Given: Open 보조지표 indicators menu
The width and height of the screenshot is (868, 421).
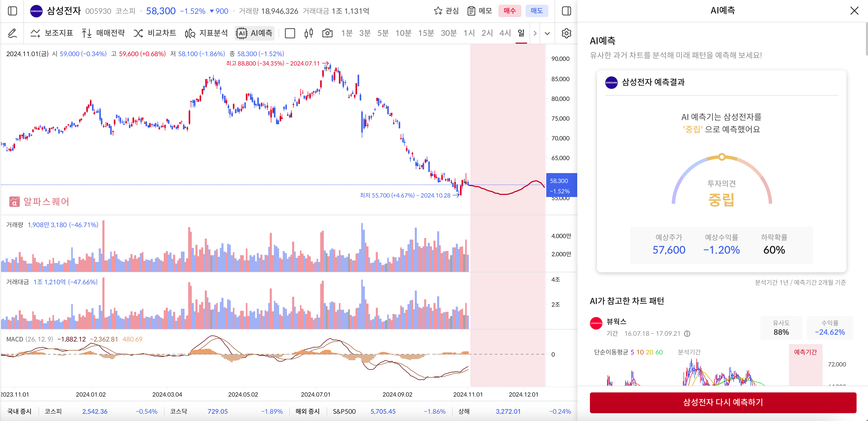Looking at the screenshot, I should point(52,33).
